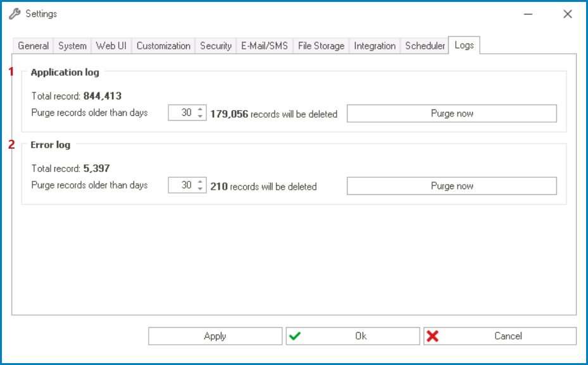Switch to the Scheduler tab
The height and width of the screenshot is (365, 588).
(x=423, y=46)
